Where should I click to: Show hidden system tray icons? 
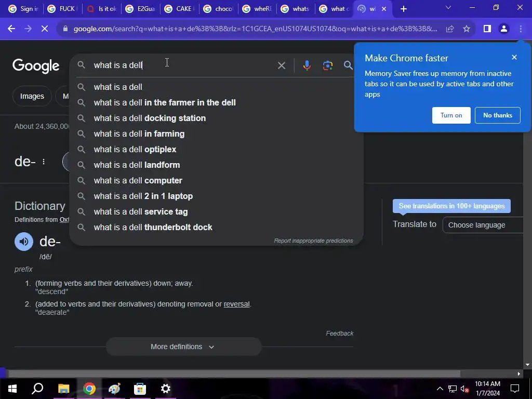(440, 389)
